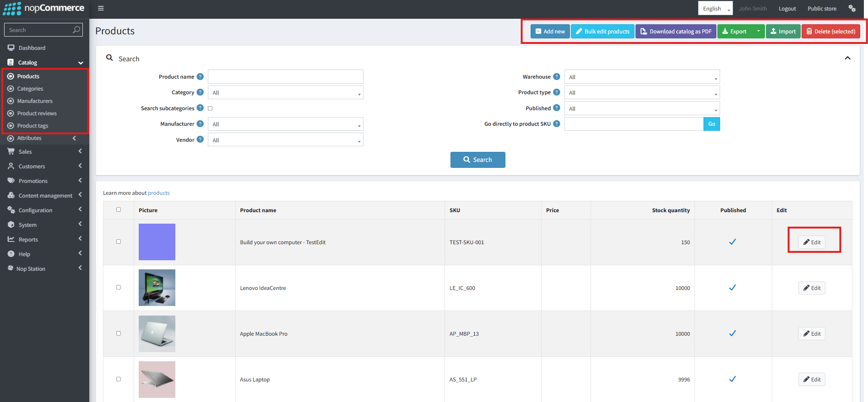Select the Build your own computer row checkbox
Image resolution: width=868 pixels, height=402 pixels.
click(x=119, y=241)
